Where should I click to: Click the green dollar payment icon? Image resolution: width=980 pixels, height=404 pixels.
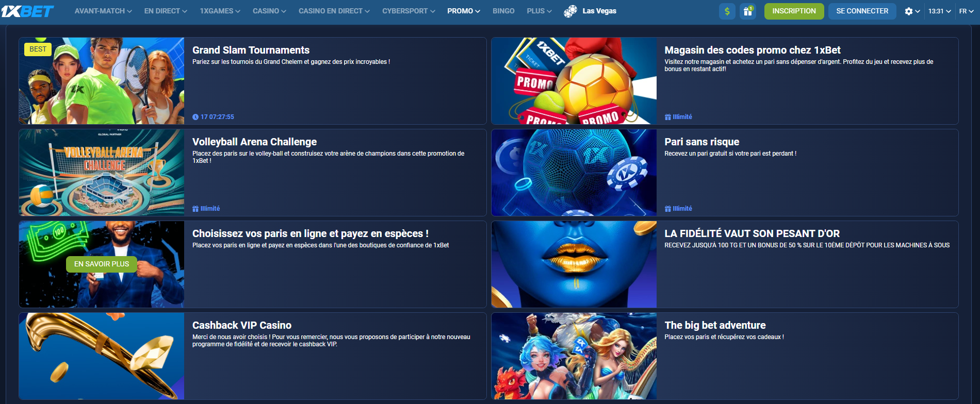click(x=727, y=11)
